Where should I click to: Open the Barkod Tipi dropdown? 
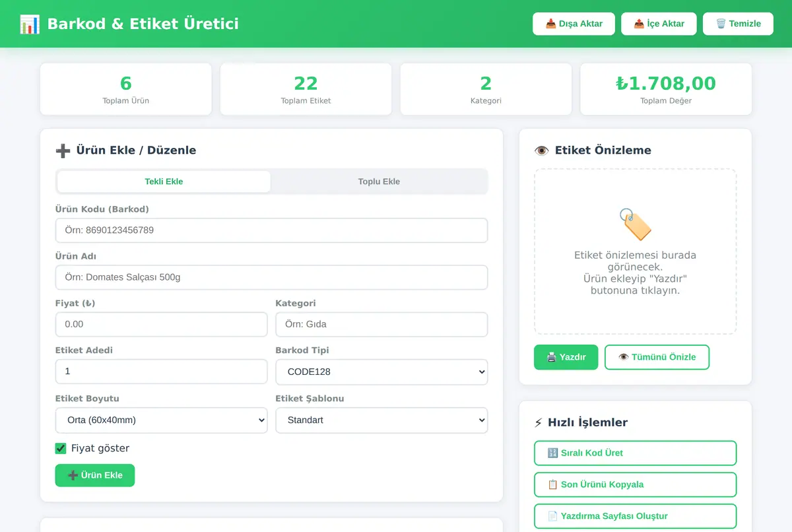[x=381, y=372]
